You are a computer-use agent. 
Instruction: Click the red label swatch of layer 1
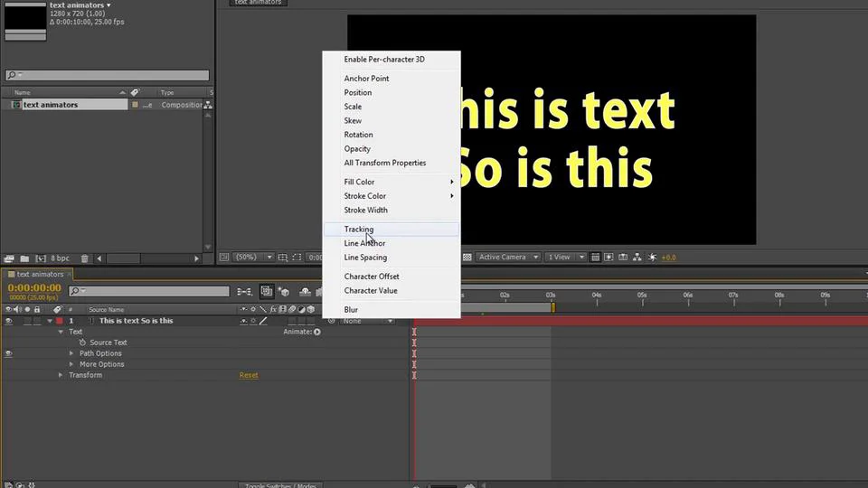60,321
